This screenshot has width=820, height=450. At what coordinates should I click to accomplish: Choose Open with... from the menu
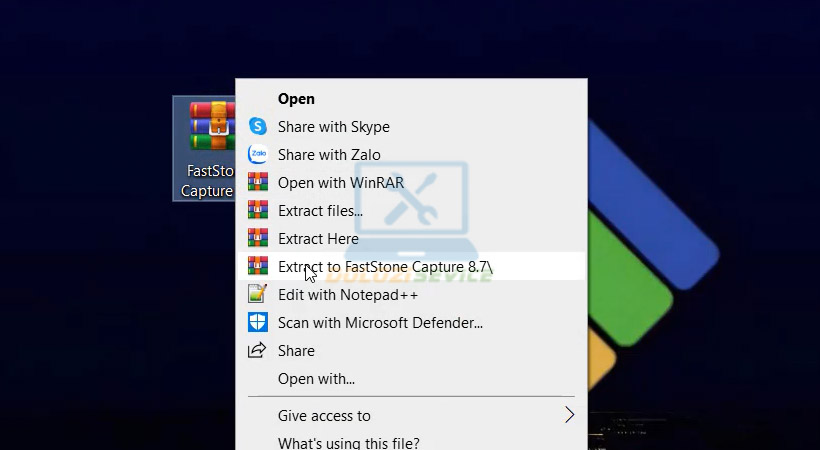[316, 379]
